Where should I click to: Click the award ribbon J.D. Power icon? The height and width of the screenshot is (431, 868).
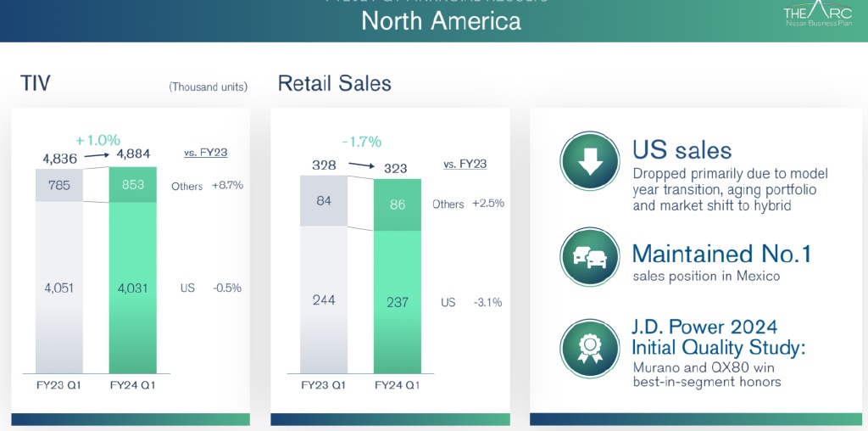coord(589,350)
